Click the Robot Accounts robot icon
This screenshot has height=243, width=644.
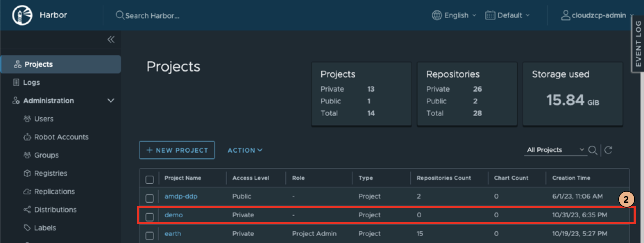pos(27,137)
